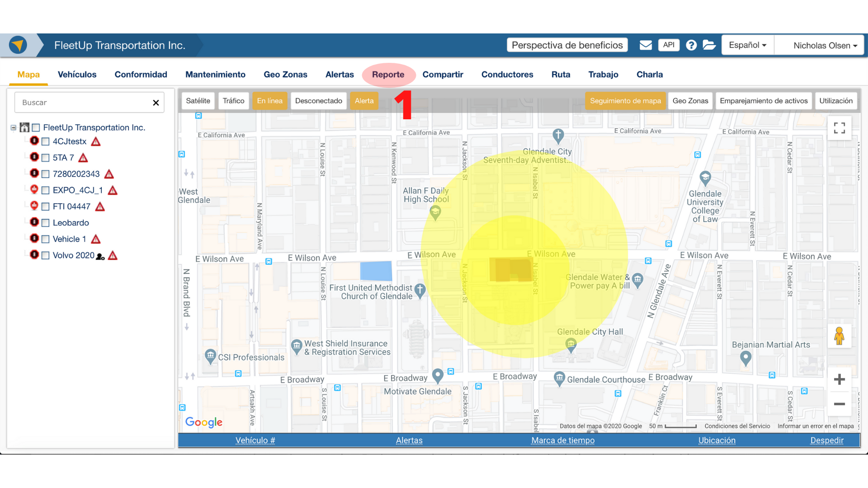Check the FleetUp Transportation Inc. checkbox
The height and width of the screenshot is (488, 868).
(x=36, y=128)
